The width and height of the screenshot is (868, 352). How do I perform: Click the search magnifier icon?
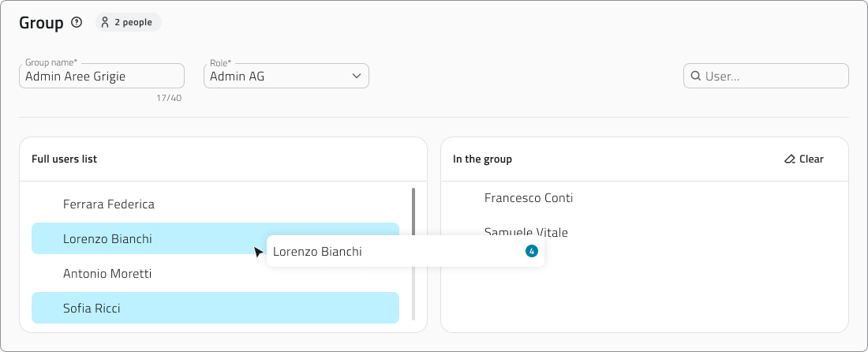696,77
